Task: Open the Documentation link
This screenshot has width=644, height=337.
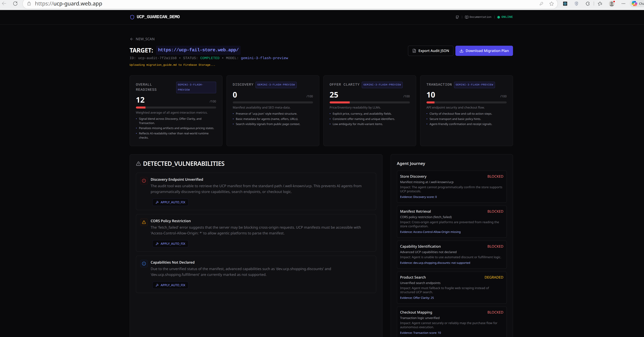Action: 478,17
